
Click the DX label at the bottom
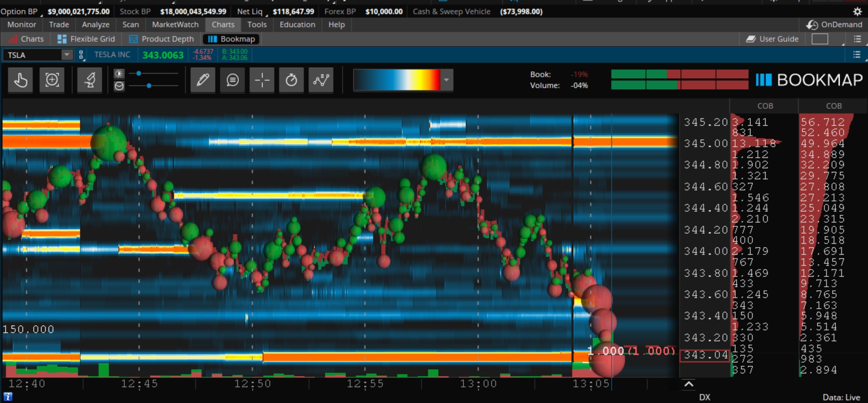705,398
